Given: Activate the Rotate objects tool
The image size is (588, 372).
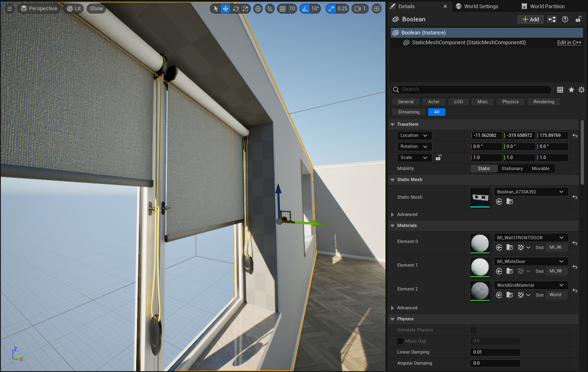Looking at the screenshot, I should (236, 9).
